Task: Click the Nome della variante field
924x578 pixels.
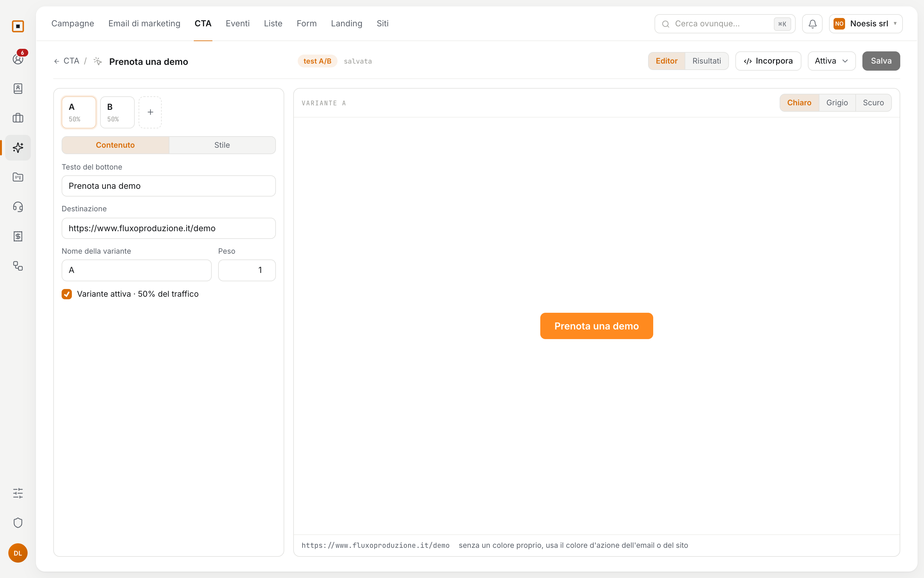Action: pyautogui.click(x=136, y=270)
